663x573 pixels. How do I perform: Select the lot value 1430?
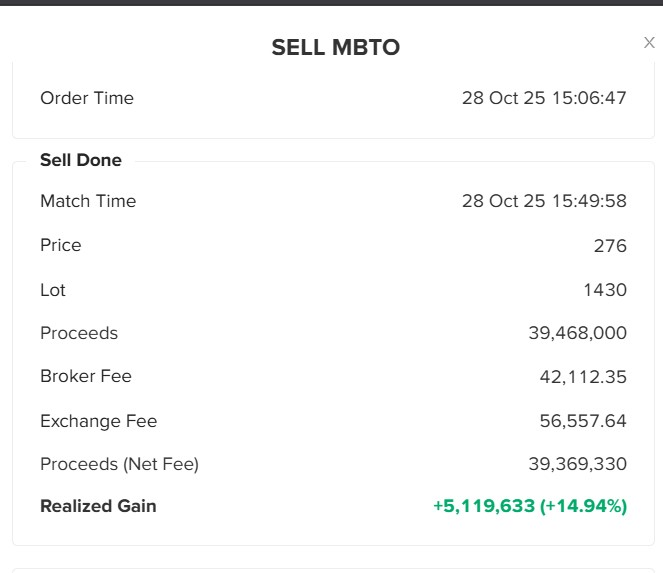[x=604, y=290]
